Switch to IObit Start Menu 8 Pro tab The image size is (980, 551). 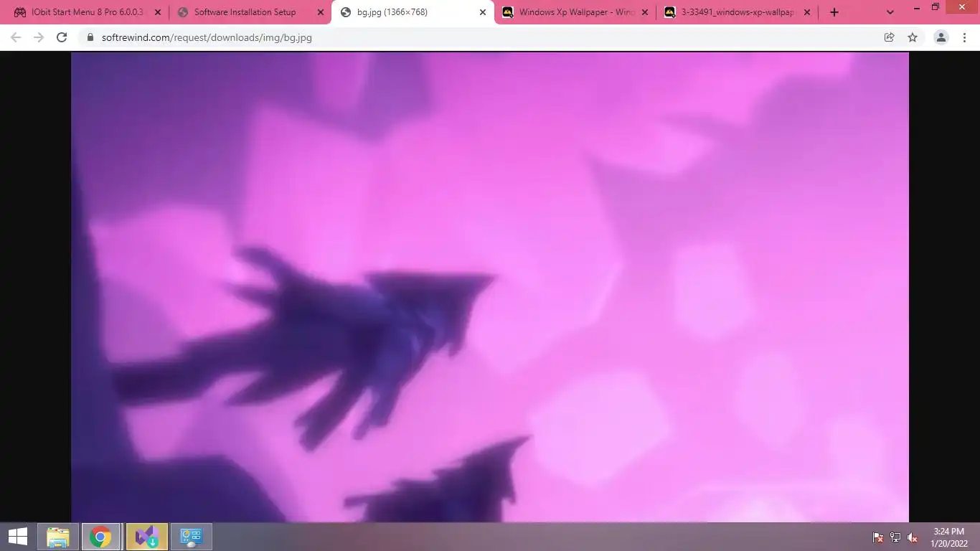pos(88,12)
